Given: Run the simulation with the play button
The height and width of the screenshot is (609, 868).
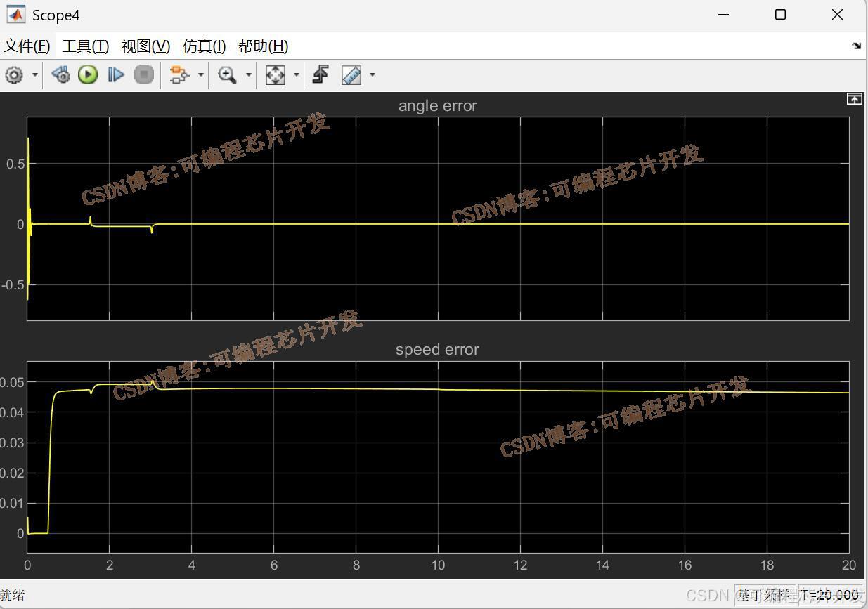Looking at the screenshot, I should 88,75.
